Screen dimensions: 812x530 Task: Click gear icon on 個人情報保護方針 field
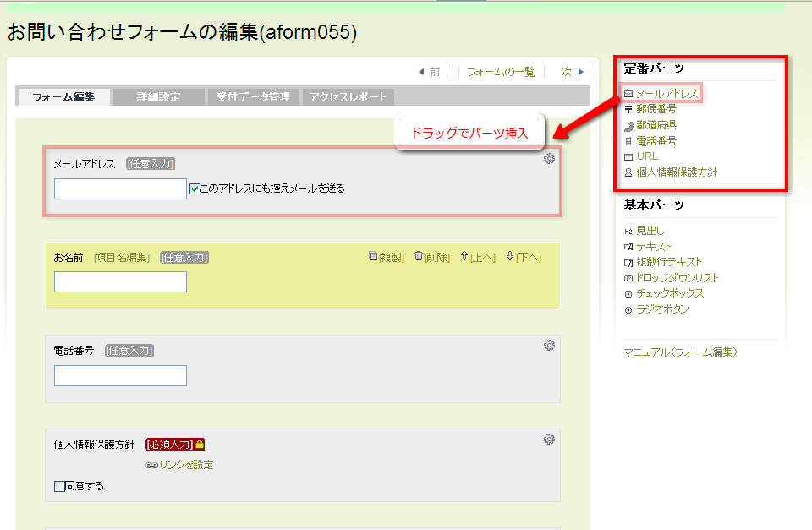(549, 439)
